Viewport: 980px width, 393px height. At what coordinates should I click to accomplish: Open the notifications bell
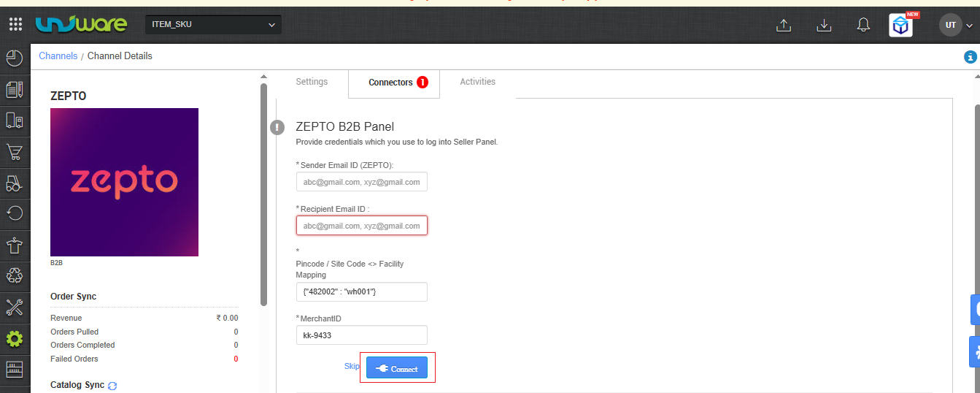[x=863, y=25]
